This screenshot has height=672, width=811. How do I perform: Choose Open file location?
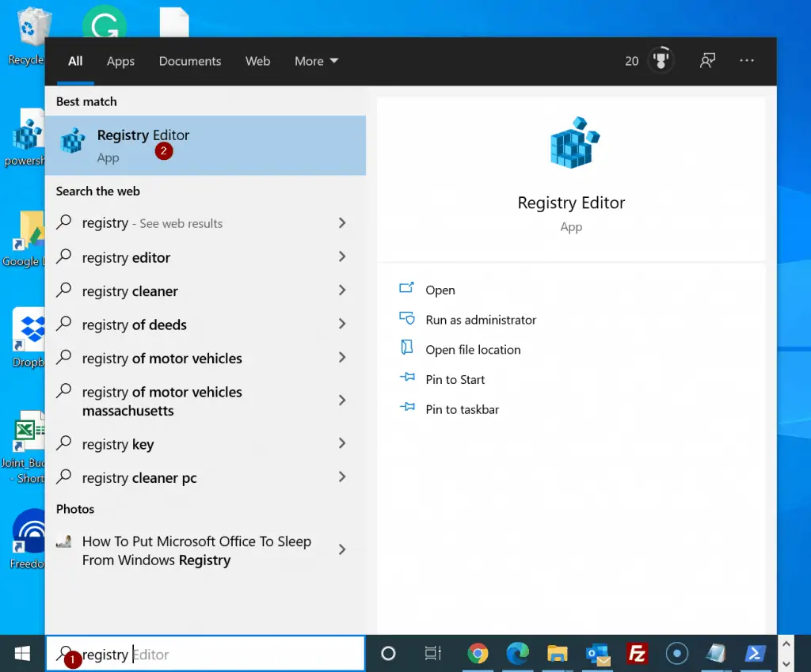click(473, 350)
